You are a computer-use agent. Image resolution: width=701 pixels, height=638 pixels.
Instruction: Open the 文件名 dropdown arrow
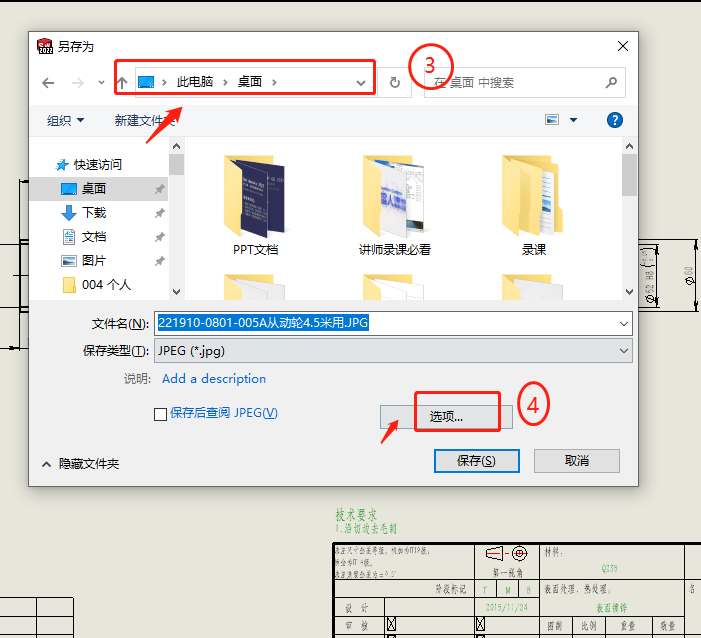click(624, 324)
